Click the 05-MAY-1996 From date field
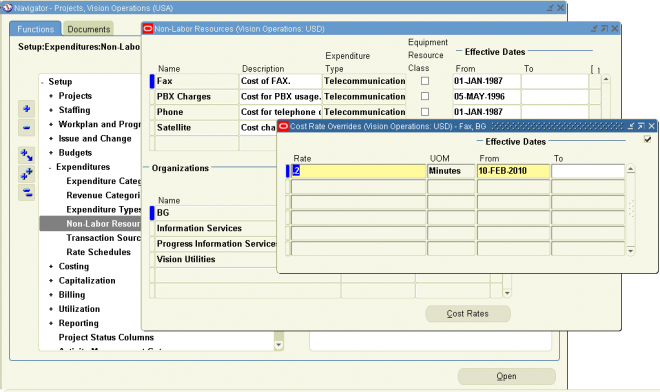This screenshot has height=392, width=660. [x=487, y=96]
